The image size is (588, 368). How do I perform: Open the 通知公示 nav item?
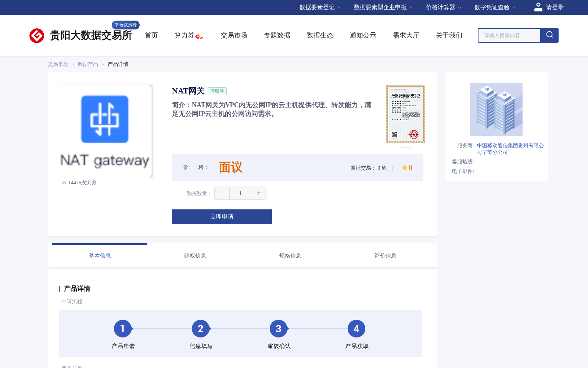pyautogui.click(x=363, y=35)
